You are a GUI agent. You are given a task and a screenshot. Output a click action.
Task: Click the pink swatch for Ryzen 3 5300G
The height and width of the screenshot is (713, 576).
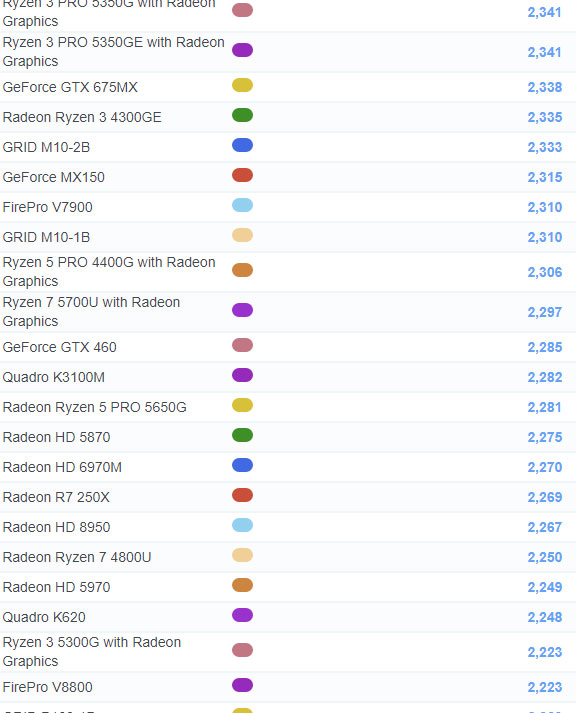pyautogui.click(x=242, y=650)
